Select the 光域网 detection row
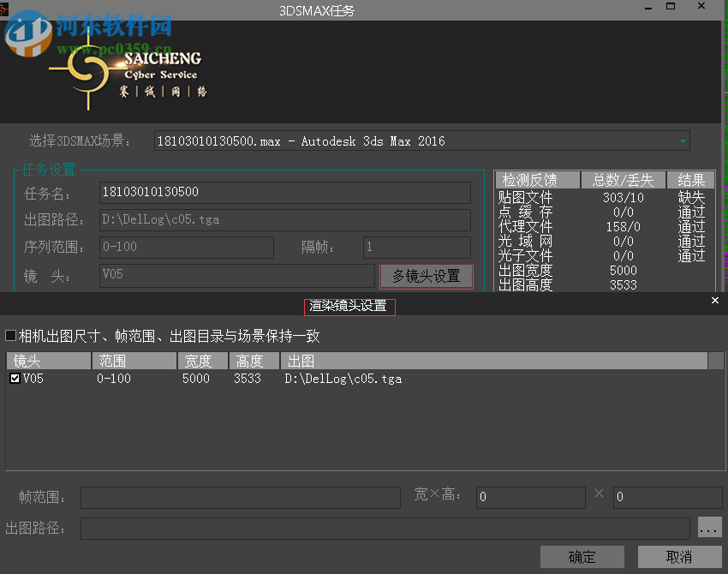 point(604,241)
